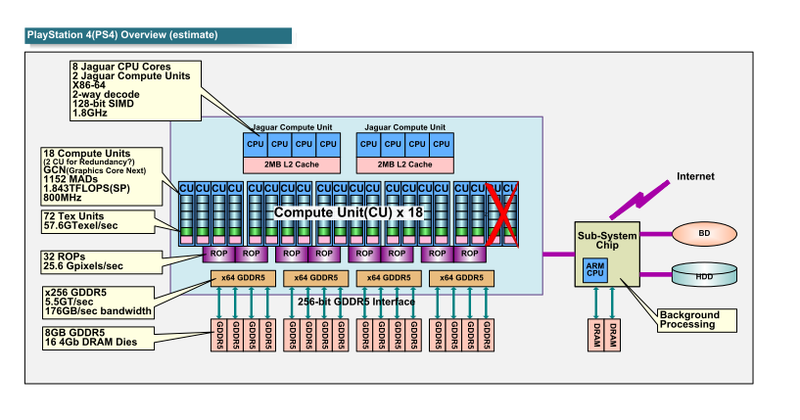Select the HDD cylinder shape

tap(704, 275)
